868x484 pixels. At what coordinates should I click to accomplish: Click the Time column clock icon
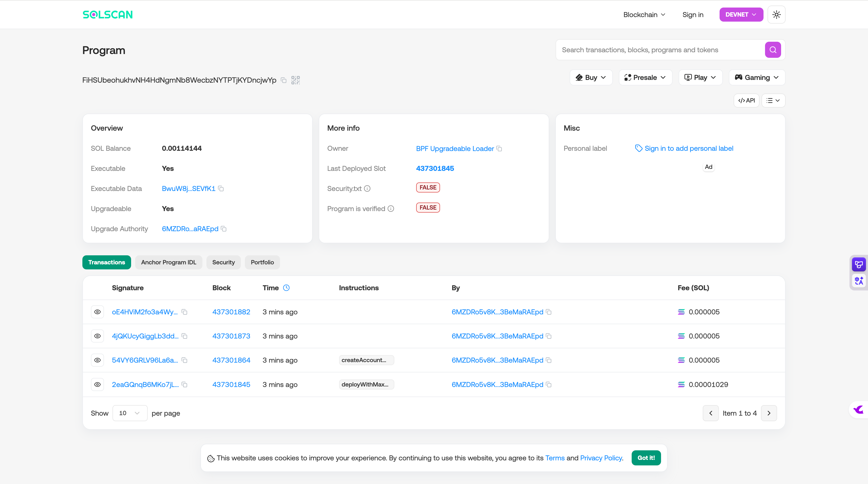point(286,288)
